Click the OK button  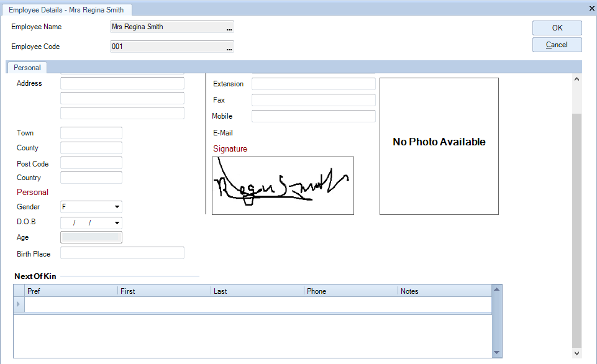[557, 28]
